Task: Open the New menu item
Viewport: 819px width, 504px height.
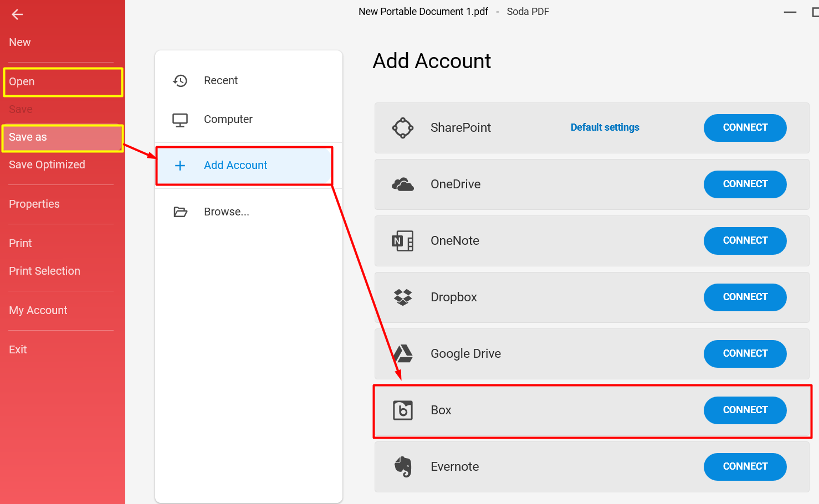Action: [20, 43]
